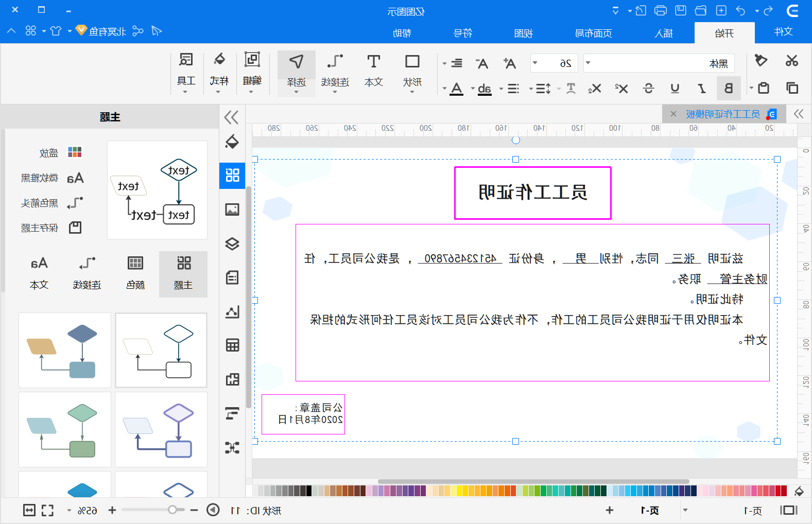Open the font name dropdown
The image size is (812, 524).
pos(588,63)
